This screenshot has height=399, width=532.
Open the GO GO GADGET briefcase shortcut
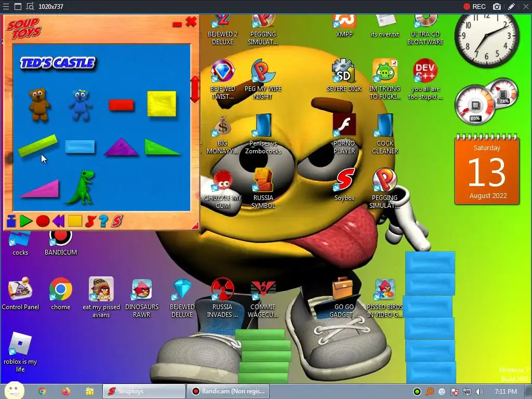tap(344, 298)
